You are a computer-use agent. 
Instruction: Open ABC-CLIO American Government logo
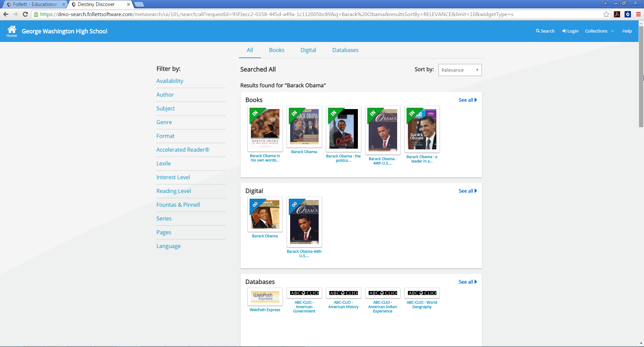pyautogui.click(x=304, y=293)
